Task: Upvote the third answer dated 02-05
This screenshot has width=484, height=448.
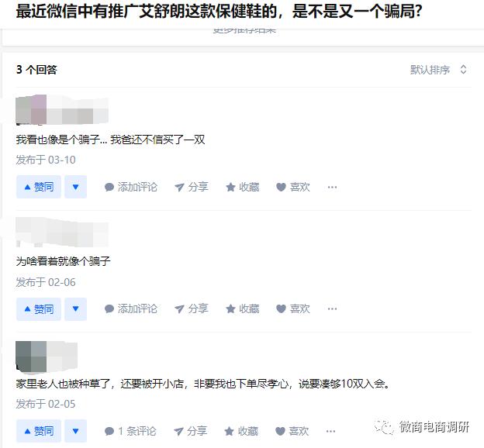Action: 39,431
